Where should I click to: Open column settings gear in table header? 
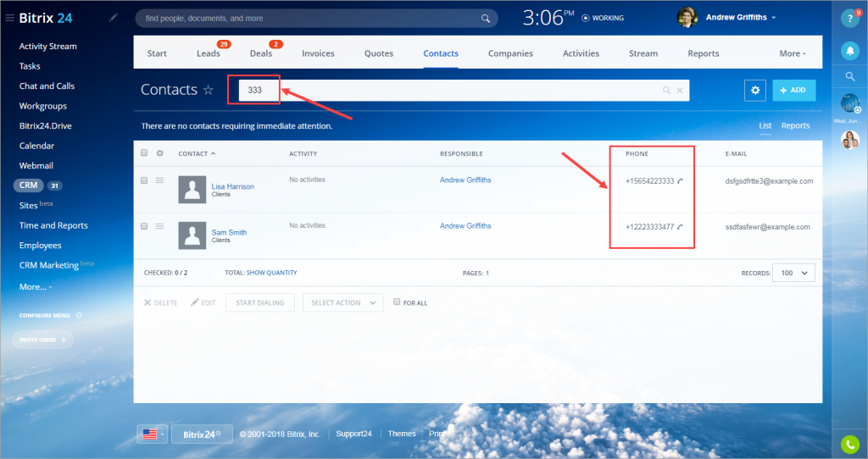[160, 153]
